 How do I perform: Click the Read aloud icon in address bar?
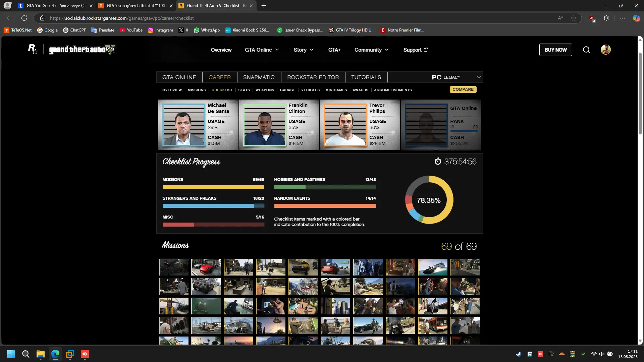[x=560, y=18]
